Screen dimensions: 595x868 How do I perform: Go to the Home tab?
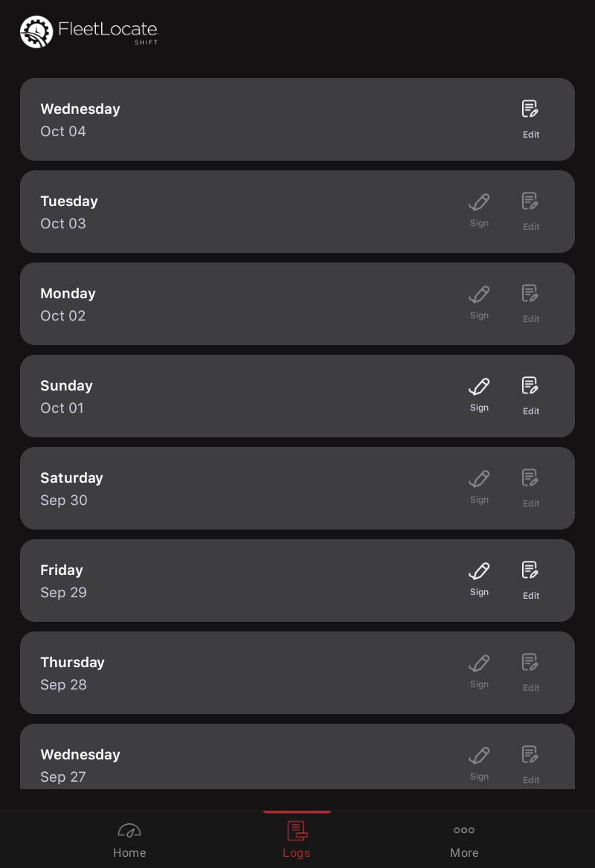pyautogui.click(x=129, y=840)
